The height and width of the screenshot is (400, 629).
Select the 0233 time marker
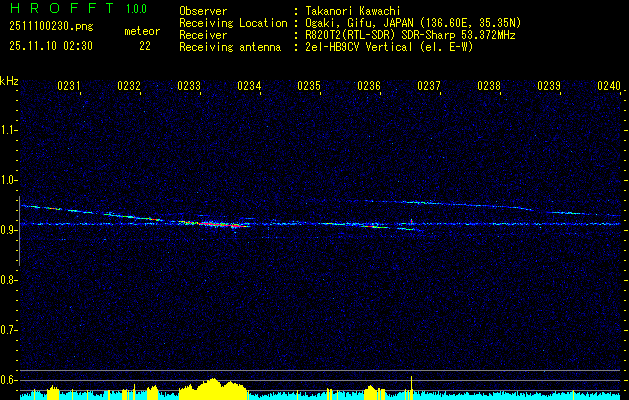coord(189,86)
